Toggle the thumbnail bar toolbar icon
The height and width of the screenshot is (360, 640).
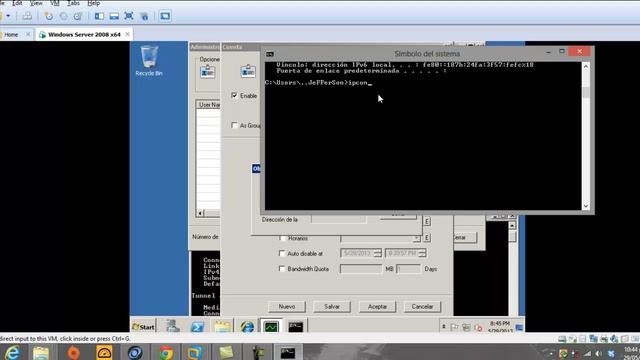pyautogui.click(x=114, y=16)
